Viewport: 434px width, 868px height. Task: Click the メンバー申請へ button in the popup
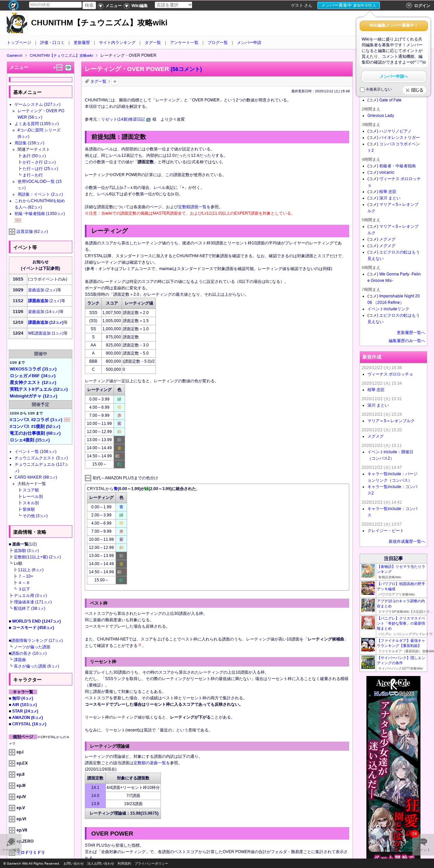point(394,76)
